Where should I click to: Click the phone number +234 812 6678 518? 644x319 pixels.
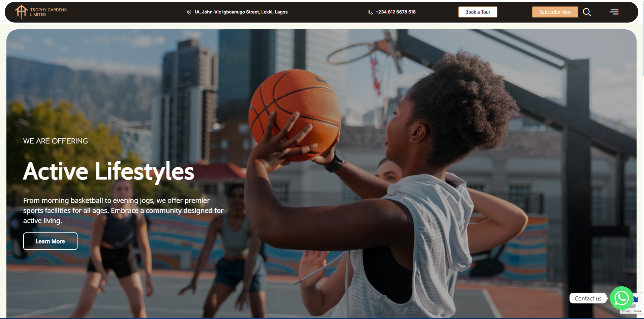click(395, 12)
